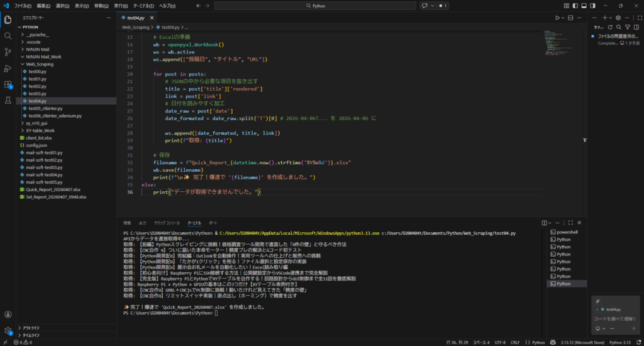
Task: Select the powershell terminal in list
Action: tap(567, 232)
